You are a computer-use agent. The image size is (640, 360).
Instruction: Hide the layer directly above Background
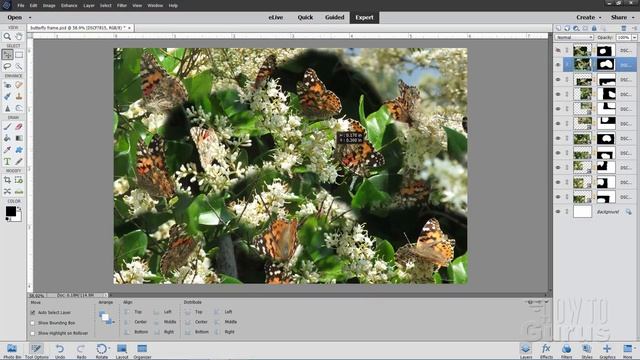tap(558, 197)
